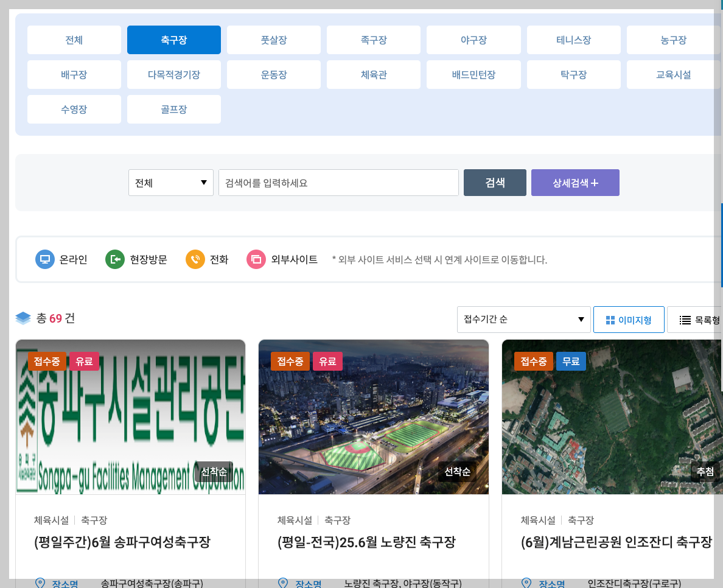Filter by 테니스장 category

pyautogui.click(x=574, y=40)
